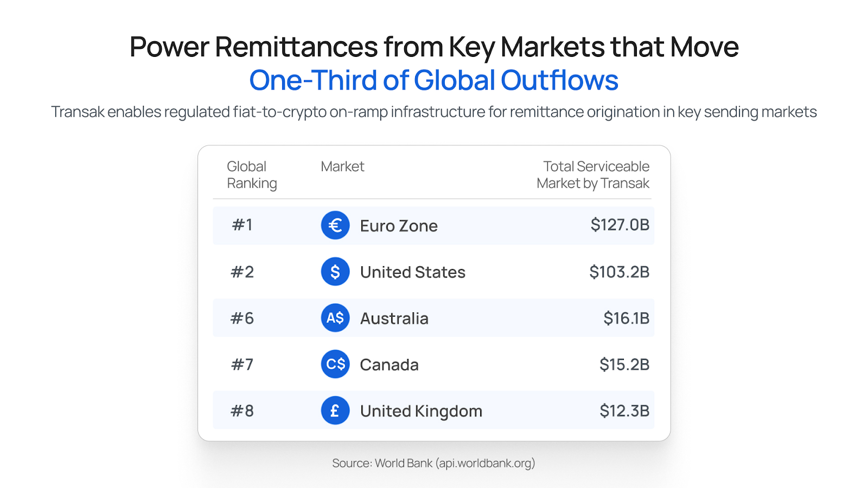Image resolution: width=868 pixels, height=488 pixels.
Task: Select the Australia market name
Action: 394,318
